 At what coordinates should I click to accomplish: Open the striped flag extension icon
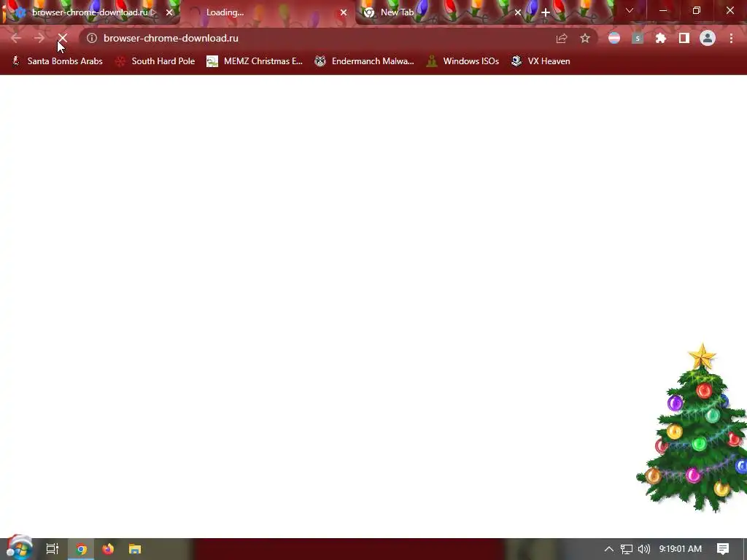coord(614,38)
